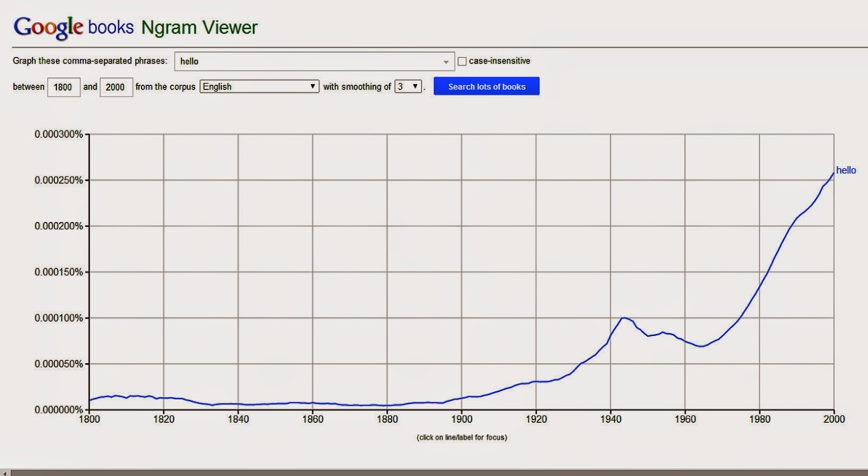Click the Search lots of books button
This screenshot has width=868, height=476.
[x=487, y=86]
